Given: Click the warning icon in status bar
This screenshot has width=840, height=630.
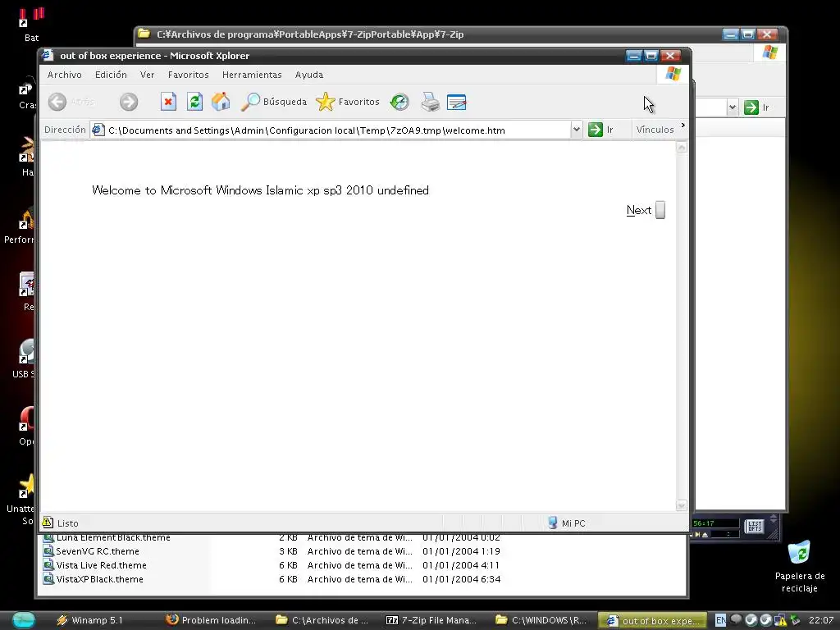Looking at the screenshot, I should (x=48, y=523).
